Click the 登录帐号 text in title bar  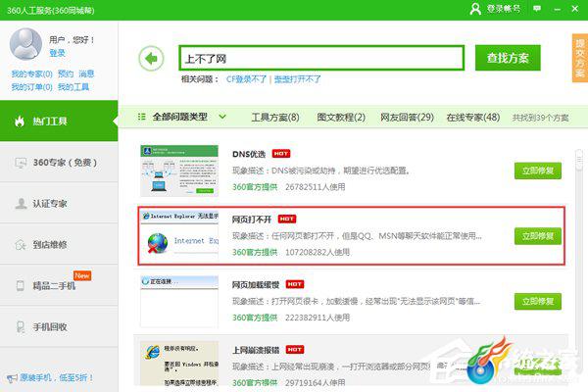coord(504,9)
